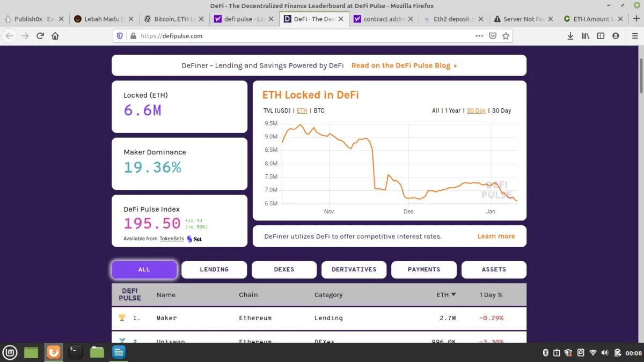Open the Linux Mint start menu
Screen dimensions: 644x362
[10, 352]
